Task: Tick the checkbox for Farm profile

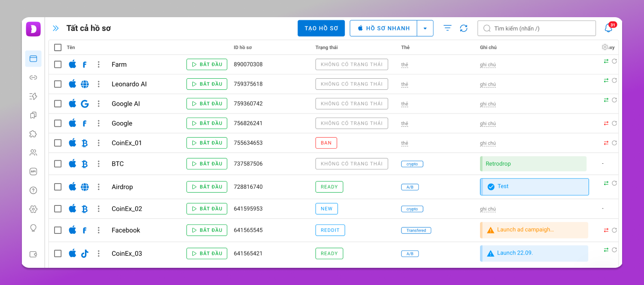Action: (58, 64)
